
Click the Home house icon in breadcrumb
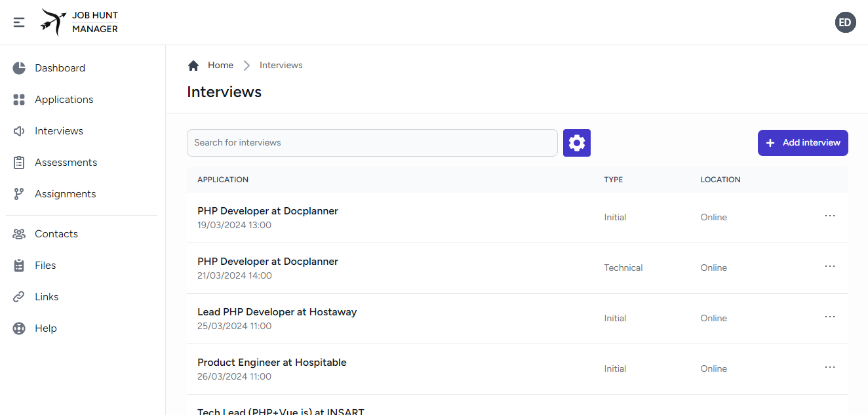pos(193,66)
